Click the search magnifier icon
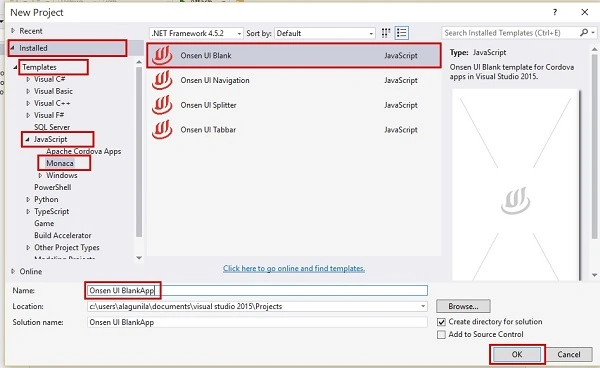The image size is (600, 368). [x=584, y=33]
